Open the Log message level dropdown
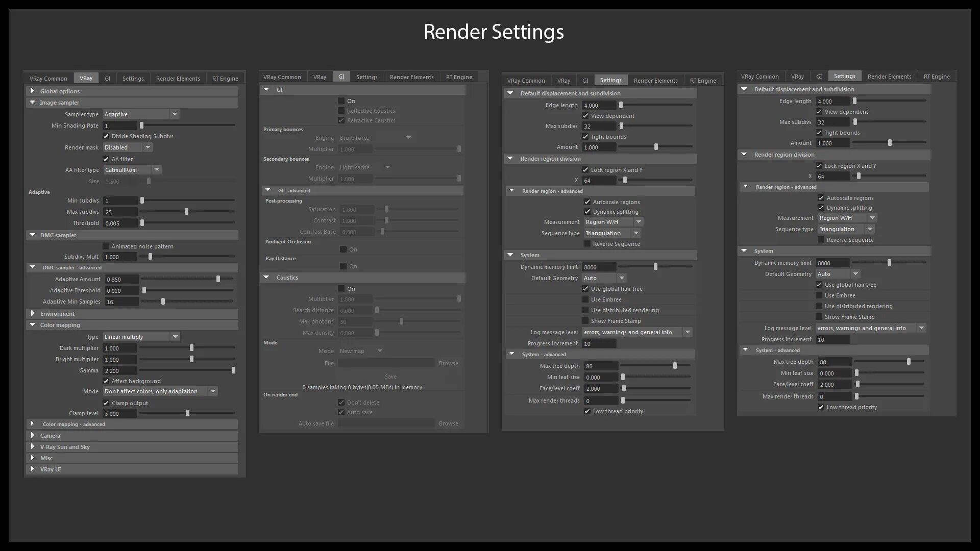Image resolution: width=980 pixels, height=551 pixels. click(688, 332)
